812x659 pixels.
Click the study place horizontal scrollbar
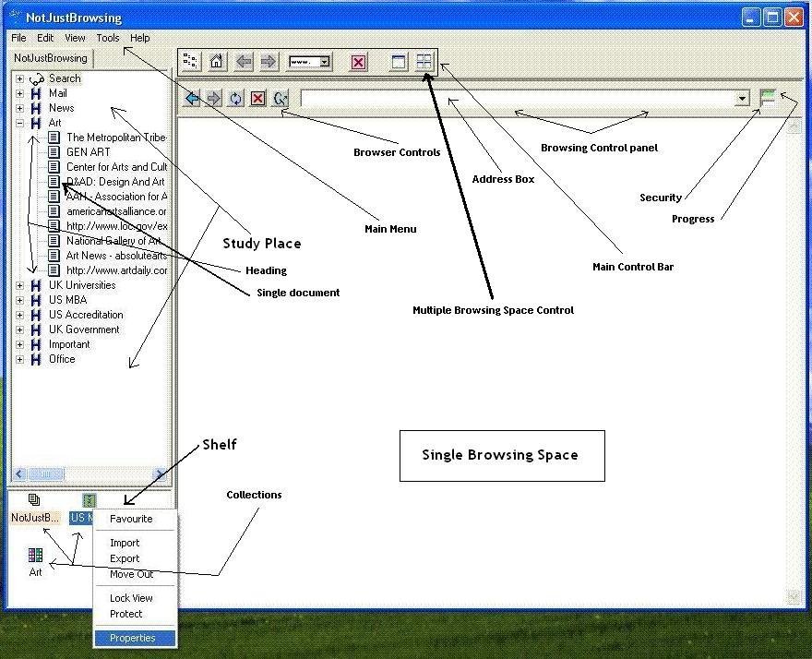[90, 474]
